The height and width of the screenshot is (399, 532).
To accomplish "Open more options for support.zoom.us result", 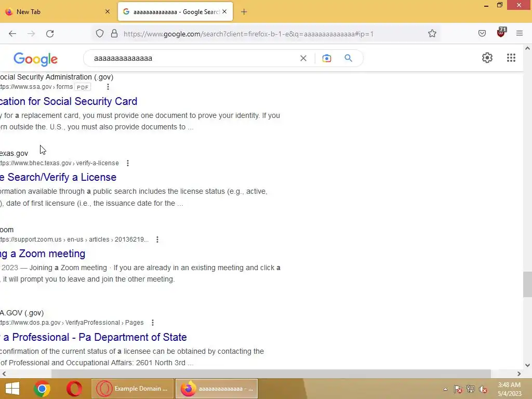I will 157,240.
